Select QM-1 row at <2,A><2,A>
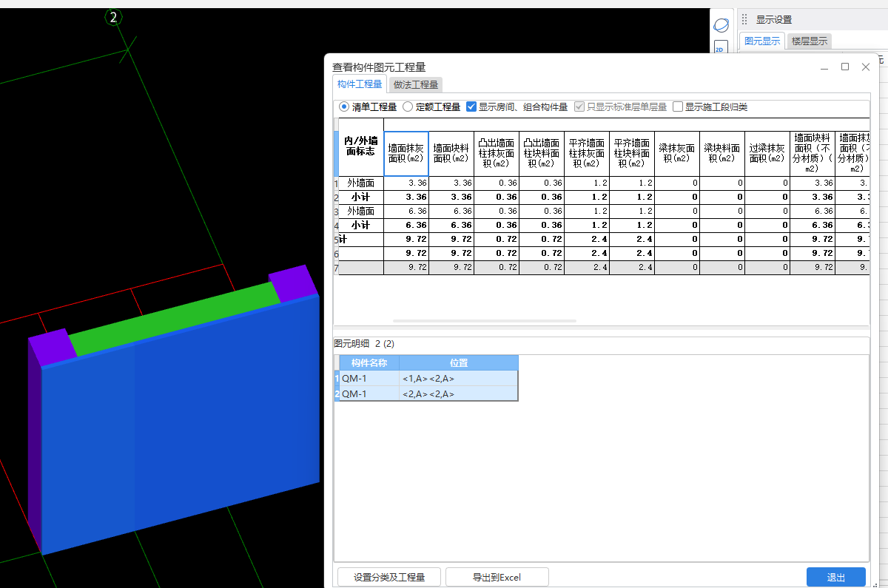The image size is (888, 588). [x=428, y=394]
